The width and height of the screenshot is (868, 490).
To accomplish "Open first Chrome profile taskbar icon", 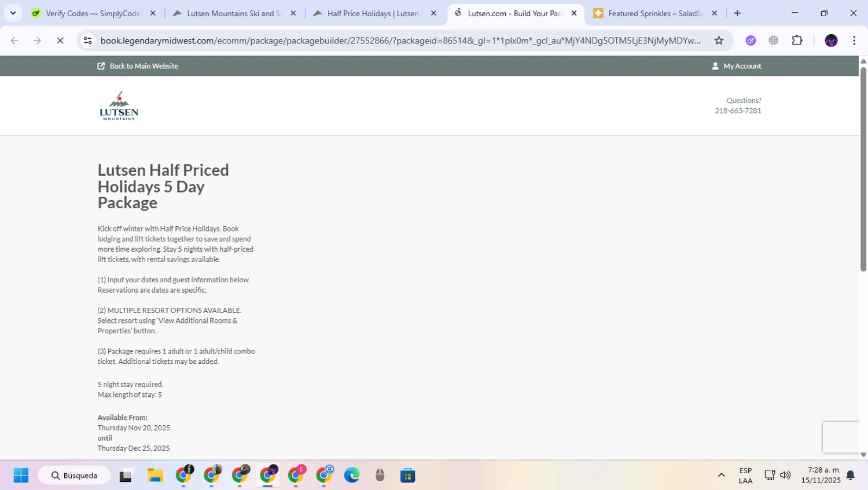I will 184,476.
